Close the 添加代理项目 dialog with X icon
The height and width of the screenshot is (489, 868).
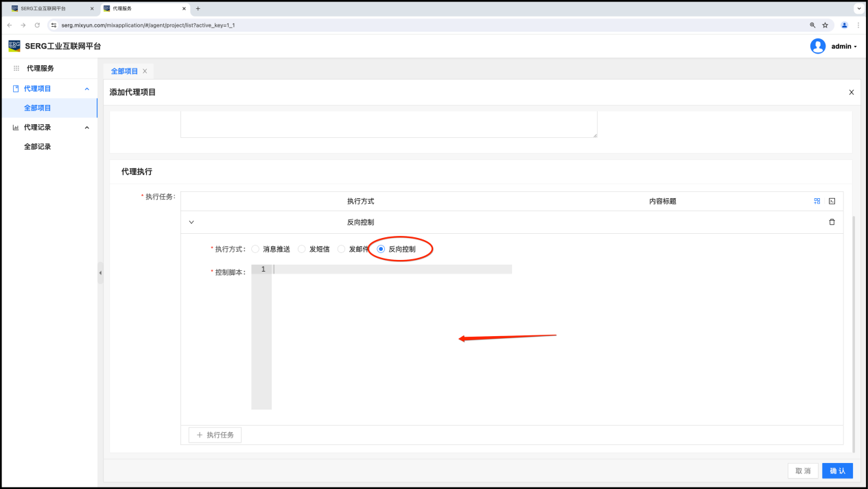tap(852, 92)
